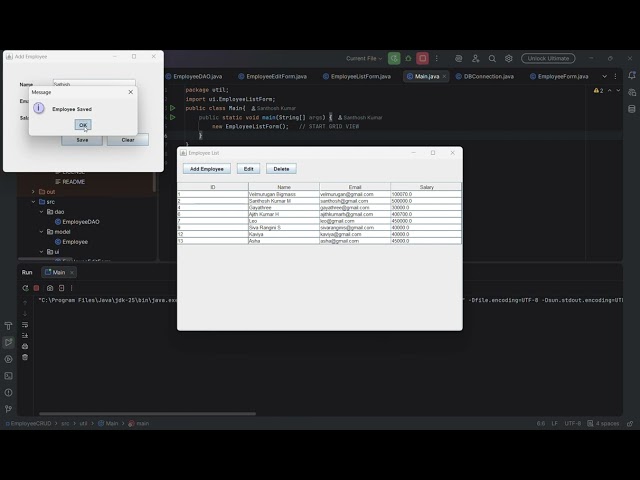
Task: Click Edit button in Employee List
Action: coord(249,169)
